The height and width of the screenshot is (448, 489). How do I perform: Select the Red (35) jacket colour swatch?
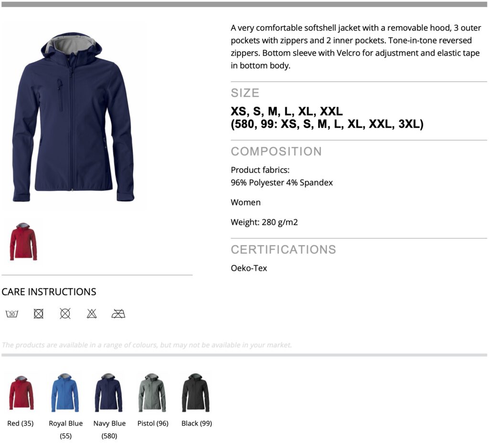[x=21, y=393]
